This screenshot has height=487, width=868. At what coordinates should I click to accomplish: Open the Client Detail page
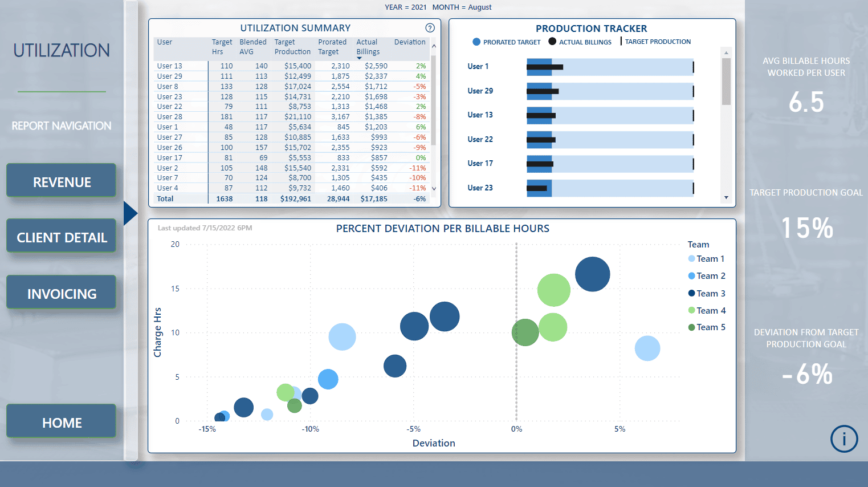pyautogui.click(x=62, y=236)
